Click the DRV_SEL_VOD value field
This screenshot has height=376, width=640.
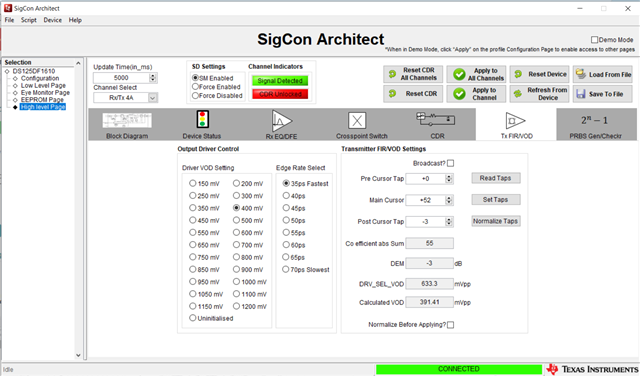(429, 283)
